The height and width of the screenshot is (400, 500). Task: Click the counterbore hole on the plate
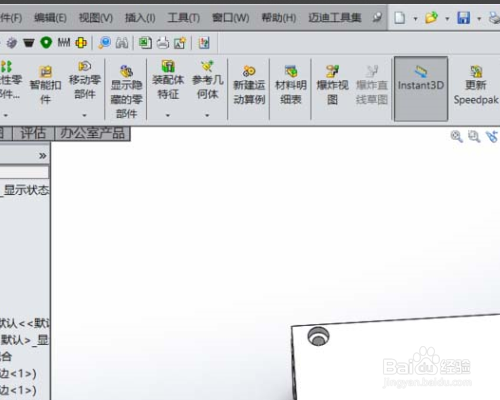[318, 336]
